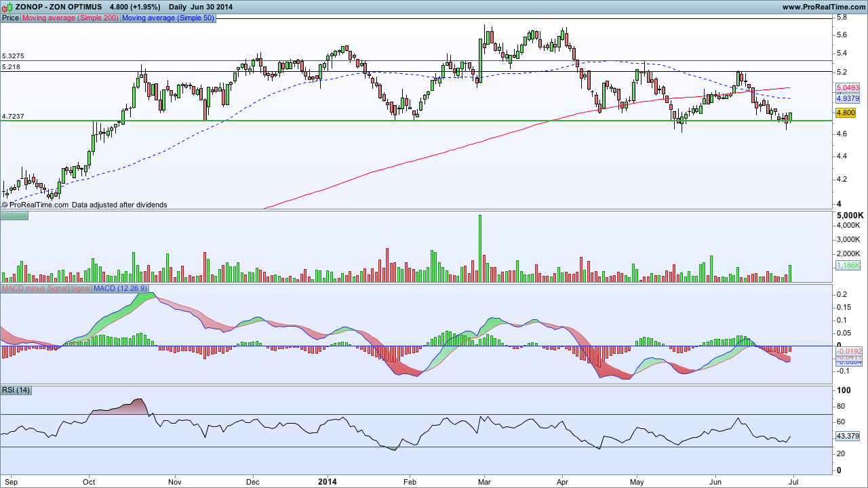The width and height of the screenshot is (868, 488).
Task: Click the Volume panel label
Action: [x=14, y=216]
